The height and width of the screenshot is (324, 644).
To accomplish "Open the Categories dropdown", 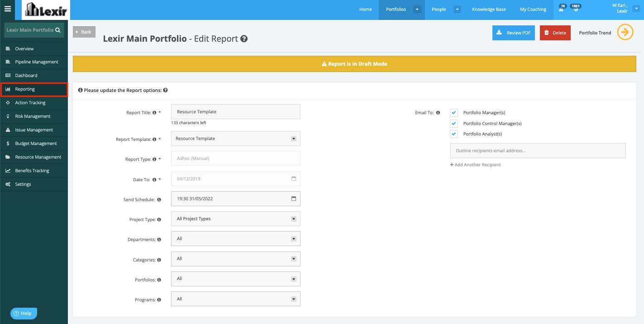I will [x=236, y=259].
